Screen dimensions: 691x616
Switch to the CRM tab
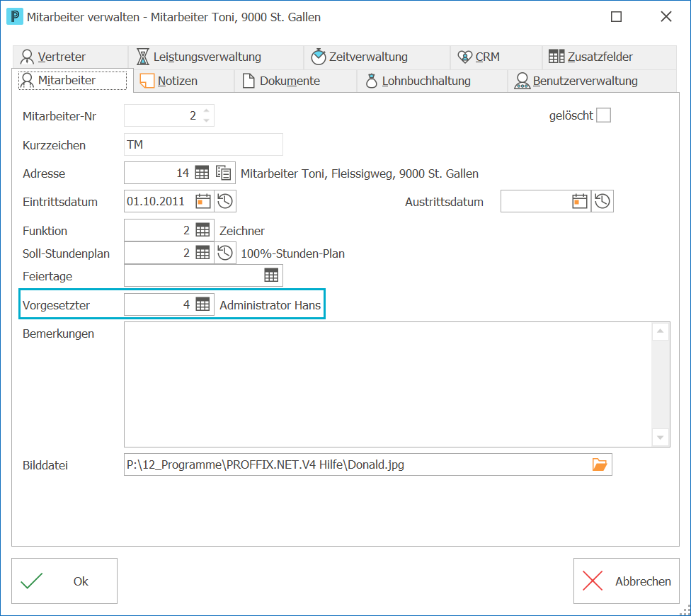pyautogui.click(x=496, y=57)
